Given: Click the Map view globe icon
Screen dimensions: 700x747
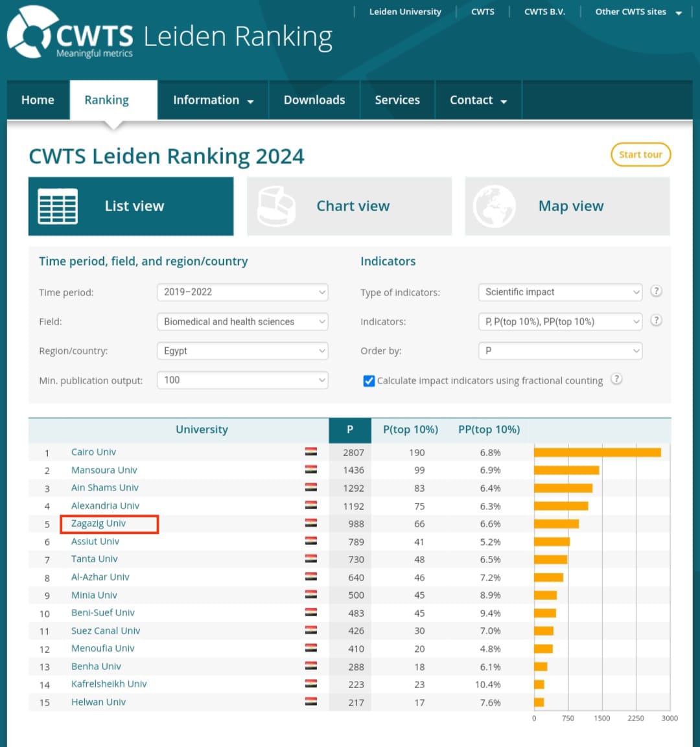Looking at the screenshot, I should click(x=495, y=206).
